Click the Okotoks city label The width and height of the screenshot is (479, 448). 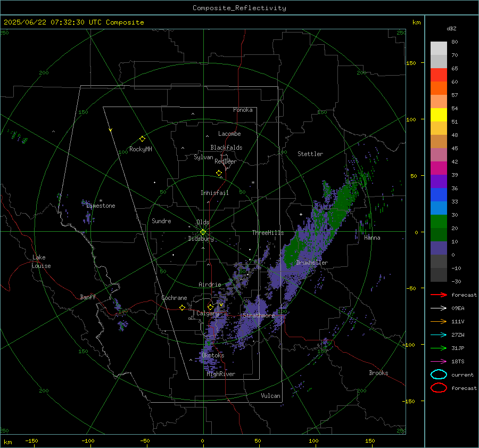pyautogui.click(x=213, y=355)
